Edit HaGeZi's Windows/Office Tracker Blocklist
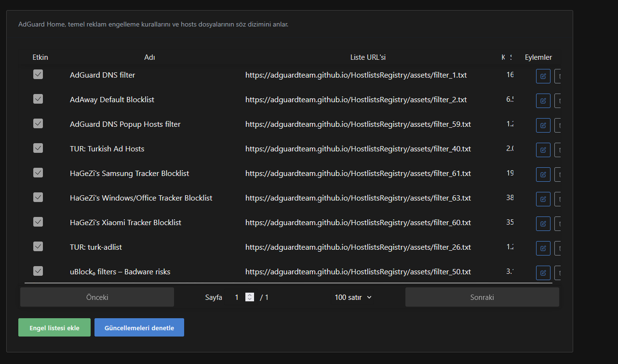The width and height of the screenshot is (618, 364). point(543,199)
